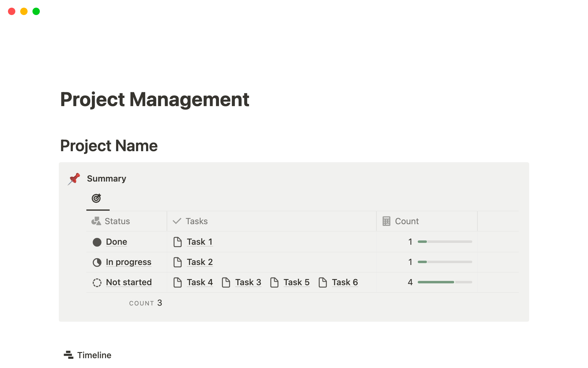Toggle the Not started status indicator
588x368 pixels.
97,282
